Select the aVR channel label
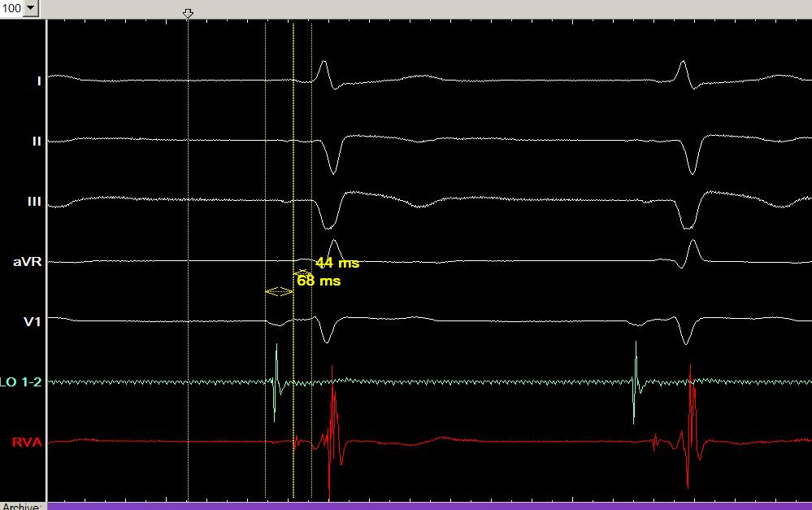The width and height of the screenshot is (812, 510). point(28,261)
